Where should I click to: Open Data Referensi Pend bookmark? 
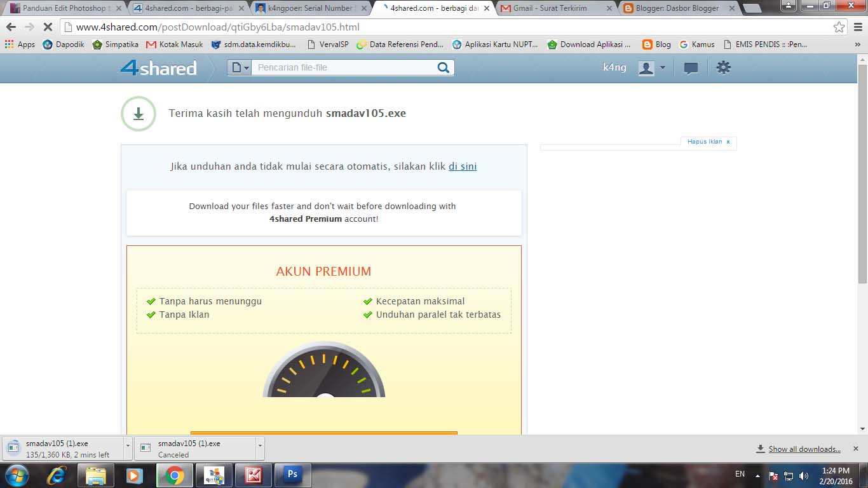point(400,44)
